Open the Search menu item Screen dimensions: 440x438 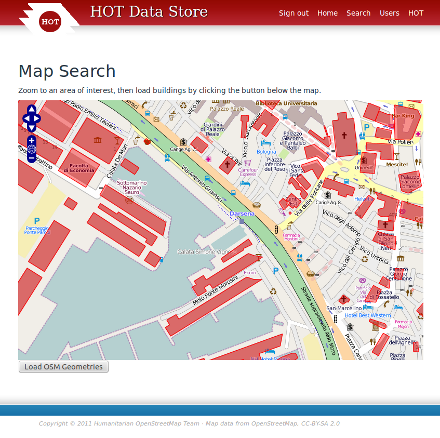(x=358, y=13)
